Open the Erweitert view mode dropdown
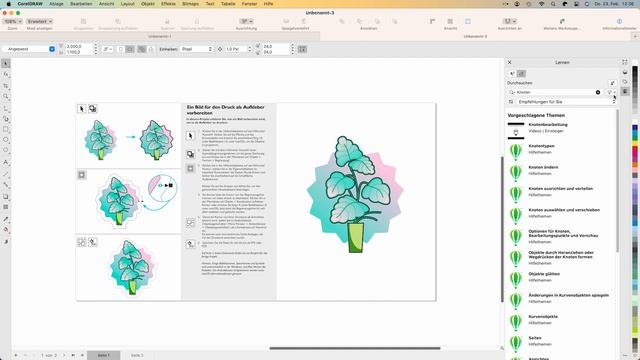This screenshot has width=640, height=360. pos(40,21)
